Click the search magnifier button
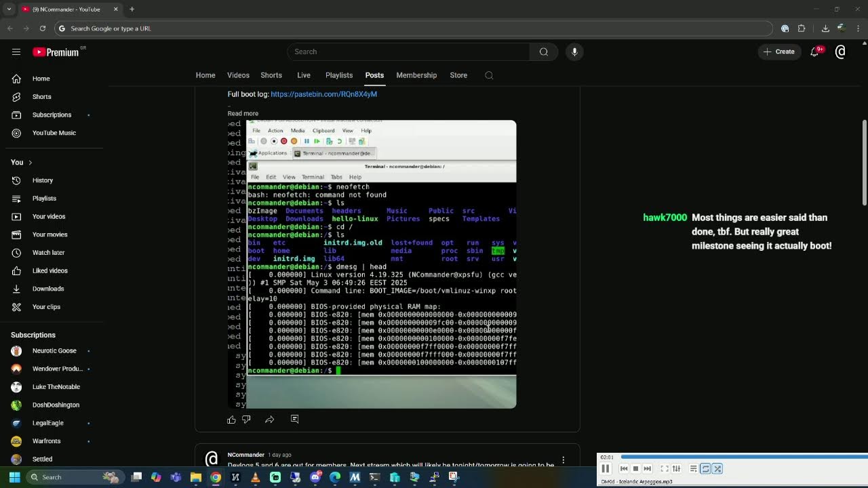The width and height of the screenshot is (868, 488). (544, 52)
